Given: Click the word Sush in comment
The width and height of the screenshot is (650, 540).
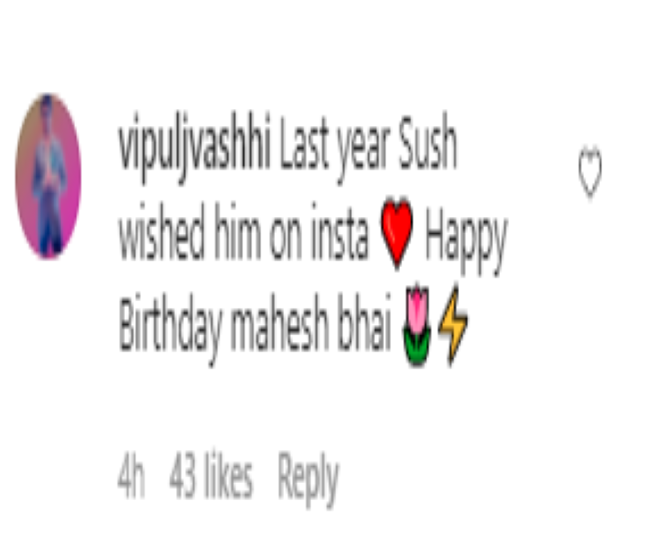Looking at the screenshot, I should point(428,142).
